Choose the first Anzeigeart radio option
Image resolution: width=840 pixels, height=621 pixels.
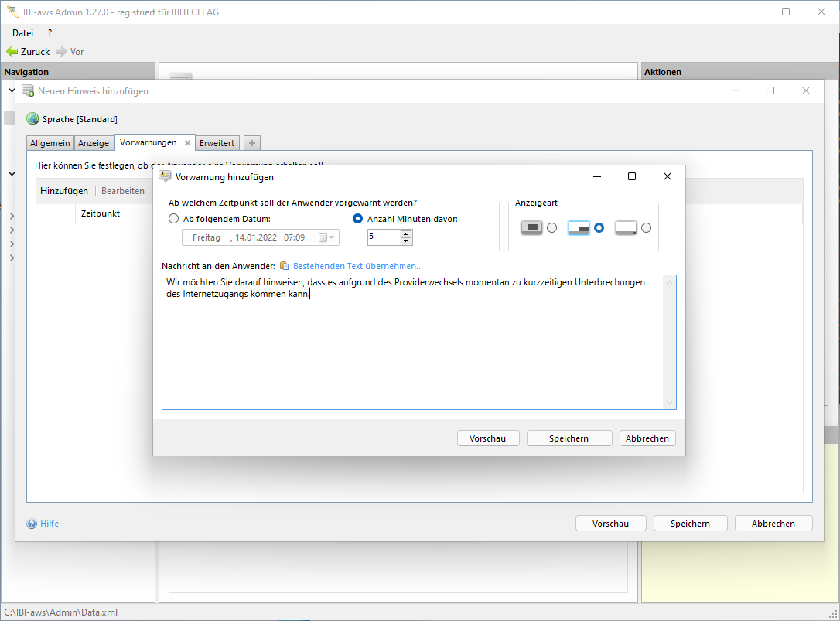coord(551,227)
